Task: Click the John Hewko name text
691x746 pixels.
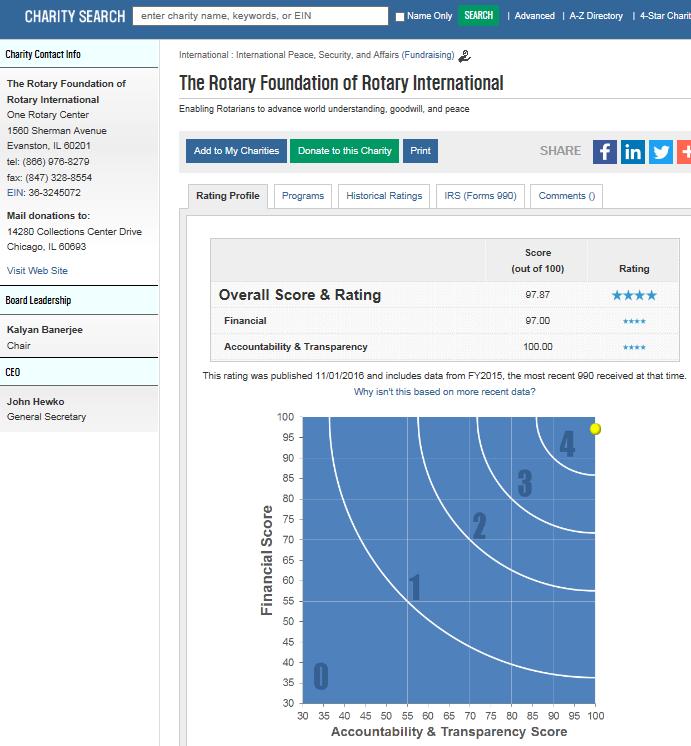Action: tap(35, 402)
